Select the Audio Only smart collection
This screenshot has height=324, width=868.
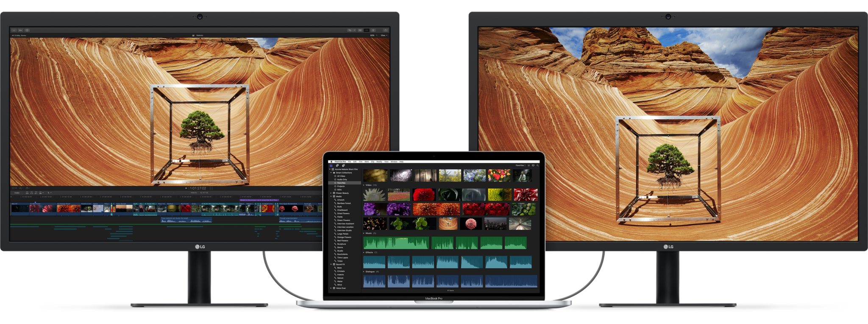coord(342,179)
